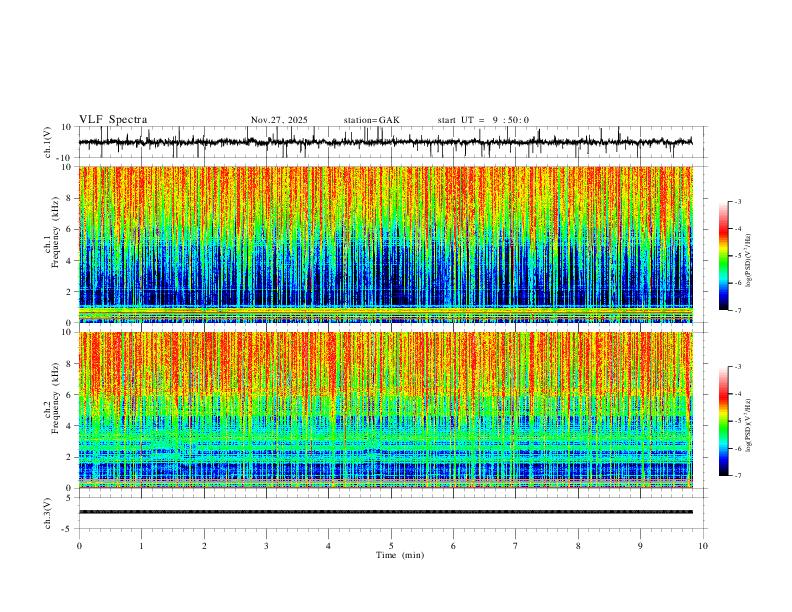Click time axis tick label "0"
The width and height of the screenshot is (792, 612).
click(79, 546)
